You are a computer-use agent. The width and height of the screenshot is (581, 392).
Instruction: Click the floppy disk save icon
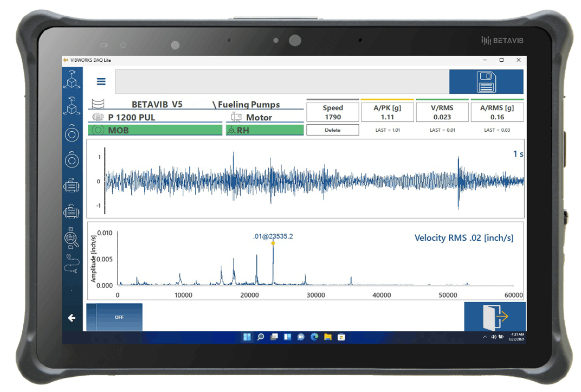coord(486,82)
